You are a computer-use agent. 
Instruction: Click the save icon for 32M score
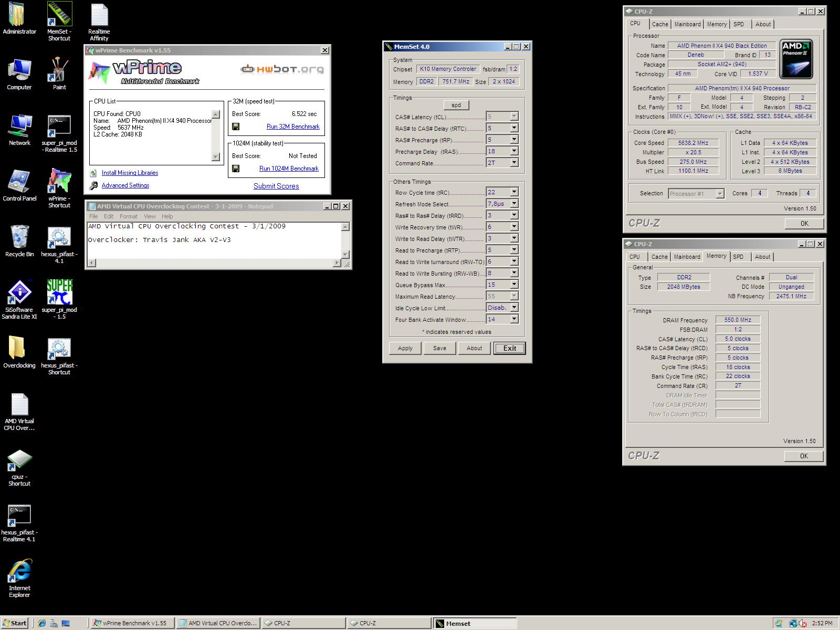tap(236, 127)
